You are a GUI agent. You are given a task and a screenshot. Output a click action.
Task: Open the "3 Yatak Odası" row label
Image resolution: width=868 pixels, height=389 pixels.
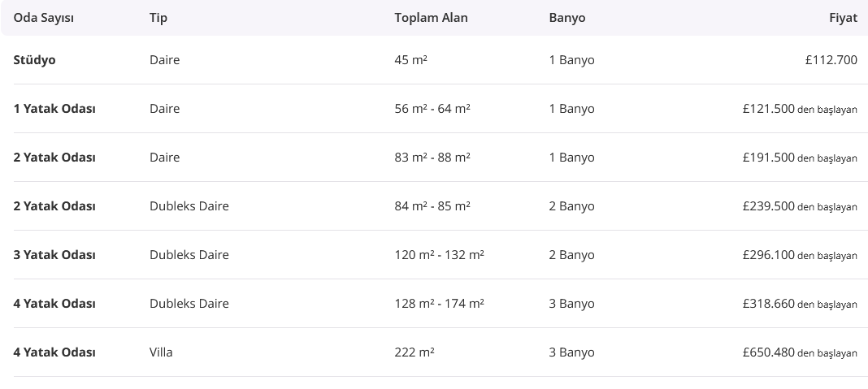(x=54, y=255)
